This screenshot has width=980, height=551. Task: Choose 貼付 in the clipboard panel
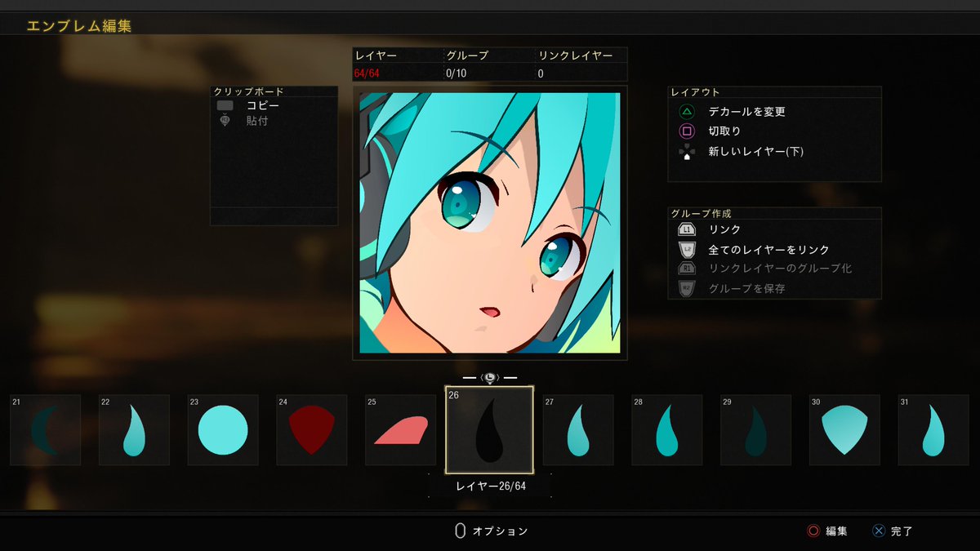[x=257, y=121]
